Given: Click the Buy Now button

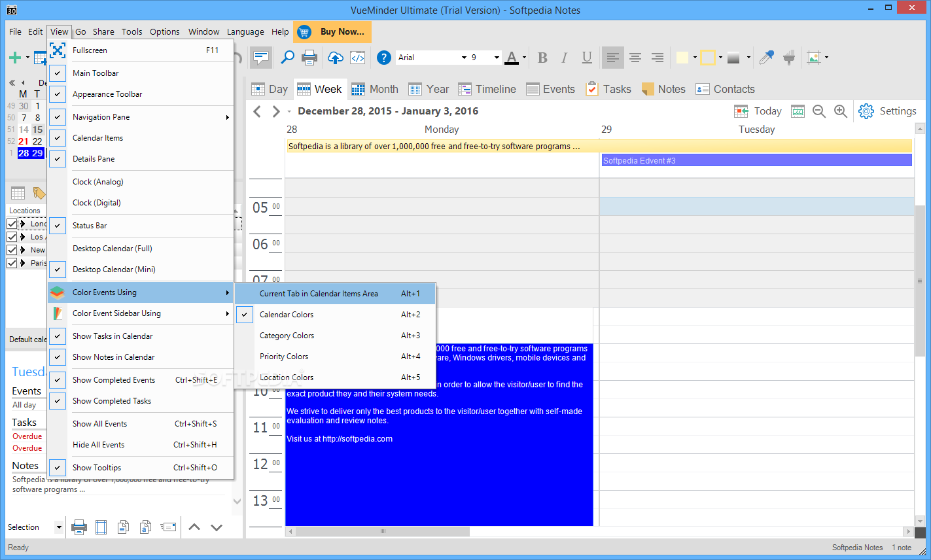Looking at the screenshot, I should [x=332, y=31].
